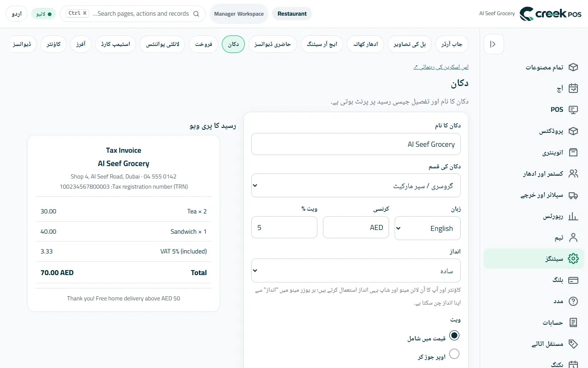Click the مدد question mark icon
This screenshot has width=588, height=368.
point(573,301)
